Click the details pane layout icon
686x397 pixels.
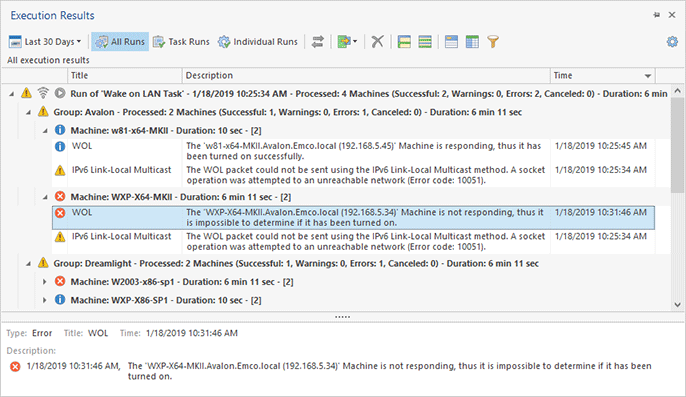[451, 42]
